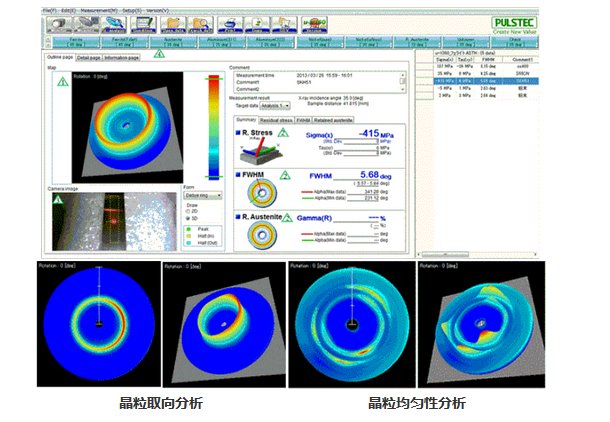Click the R. Stress X-ray geometry diagram
Image resolution: width=610 pixels, height=422 pixels.
[260, 151]
